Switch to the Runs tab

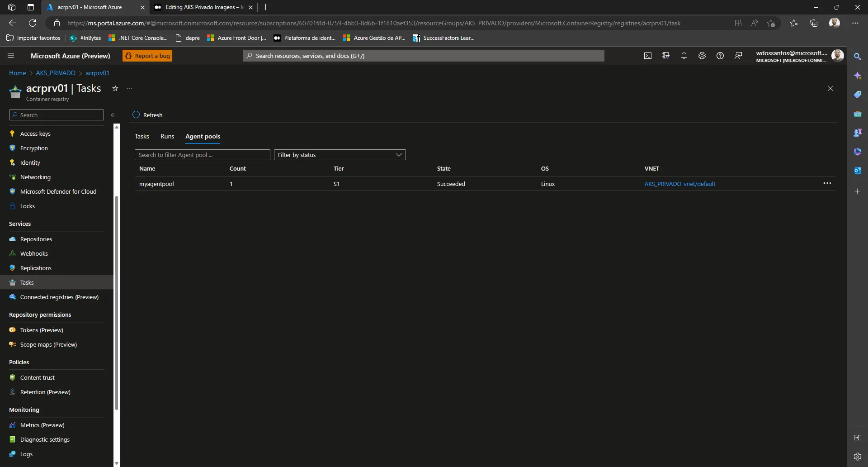click(167, 136)
